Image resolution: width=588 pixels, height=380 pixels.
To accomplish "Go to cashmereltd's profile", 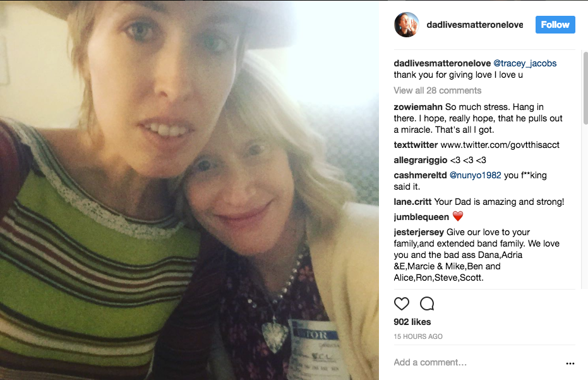I will pos(420,175).
